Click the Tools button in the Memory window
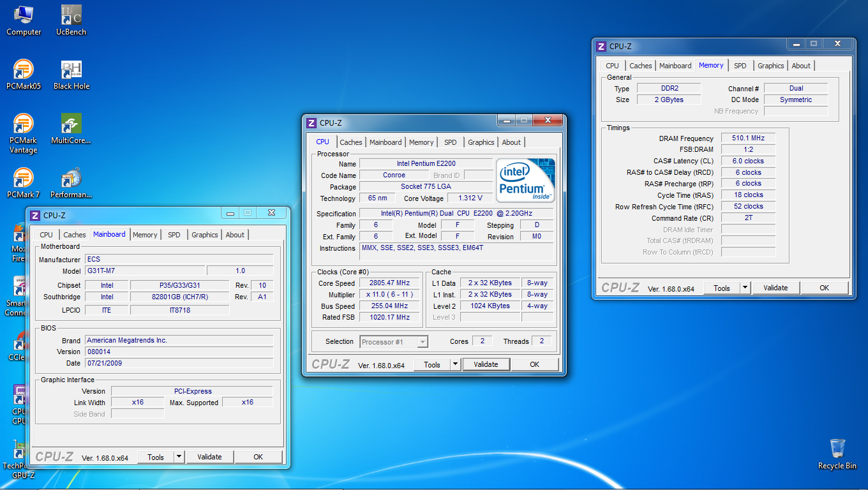 click(722, 288)
